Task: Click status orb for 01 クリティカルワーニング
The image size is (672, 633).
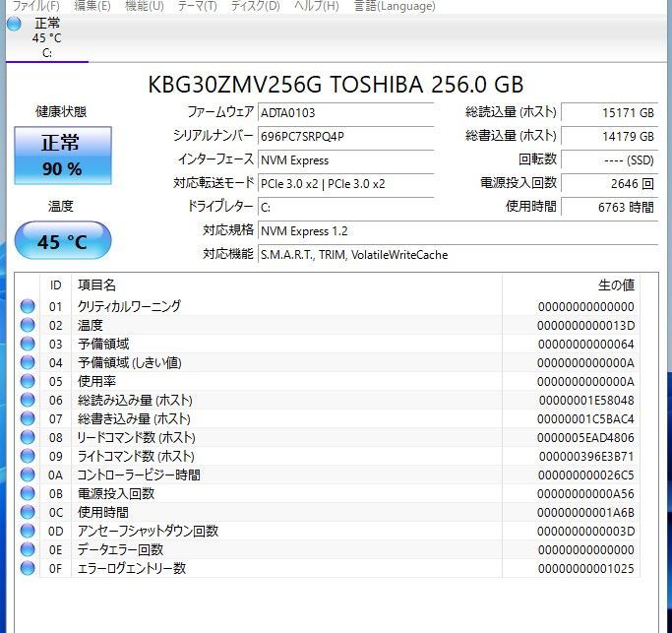Action: [28, 306]
